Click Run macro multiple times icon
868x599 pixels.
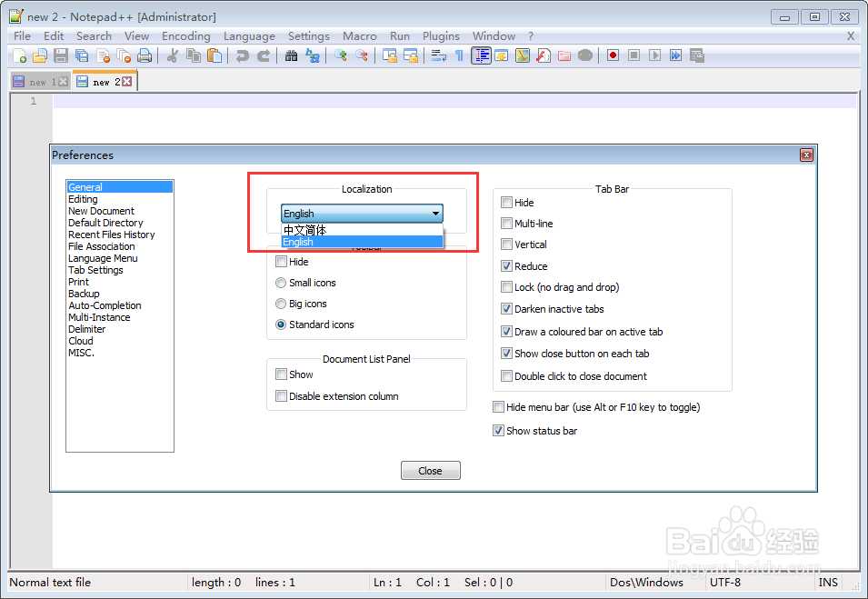pyautogui.click(x=676, y=55)
